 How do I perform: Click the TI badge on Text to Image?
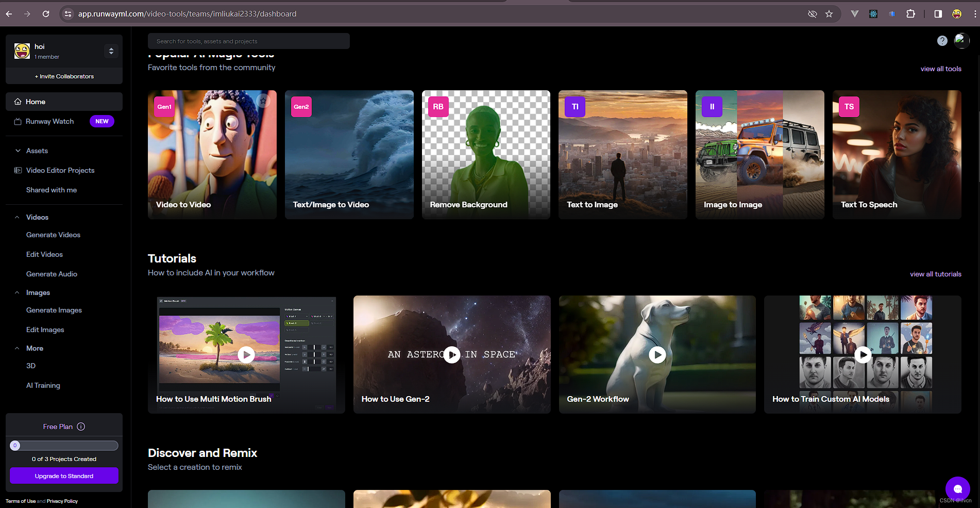(x=575, y=107)
